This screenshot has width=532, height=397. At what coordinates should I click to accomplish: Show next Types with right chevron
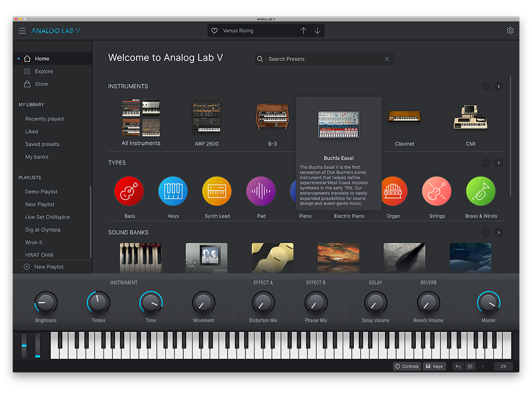pyautogui.click(x=499, y=163)
